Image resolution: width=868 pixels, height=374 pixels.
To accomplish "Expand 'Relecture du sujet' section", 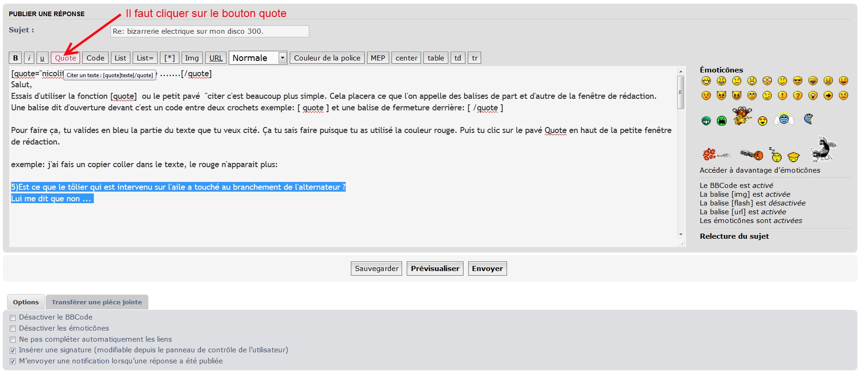I will pyautogui.click(x=734, y=236).
